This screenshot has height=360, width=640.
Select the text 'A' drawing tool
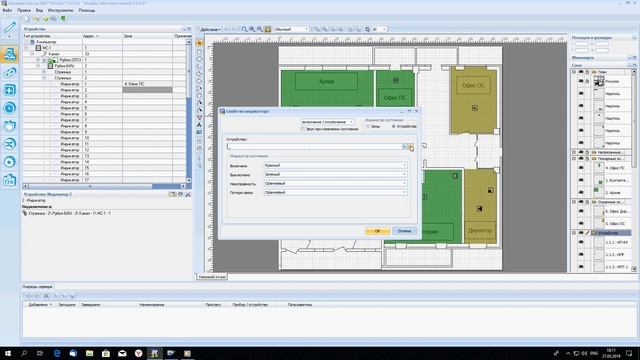point(199,125)
